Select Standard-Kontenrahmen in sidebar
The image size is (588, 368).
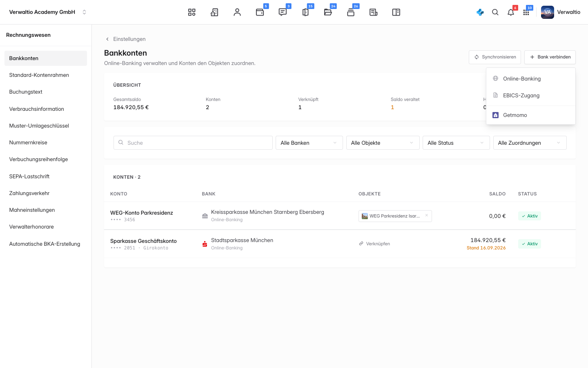(x=46, y=75)
